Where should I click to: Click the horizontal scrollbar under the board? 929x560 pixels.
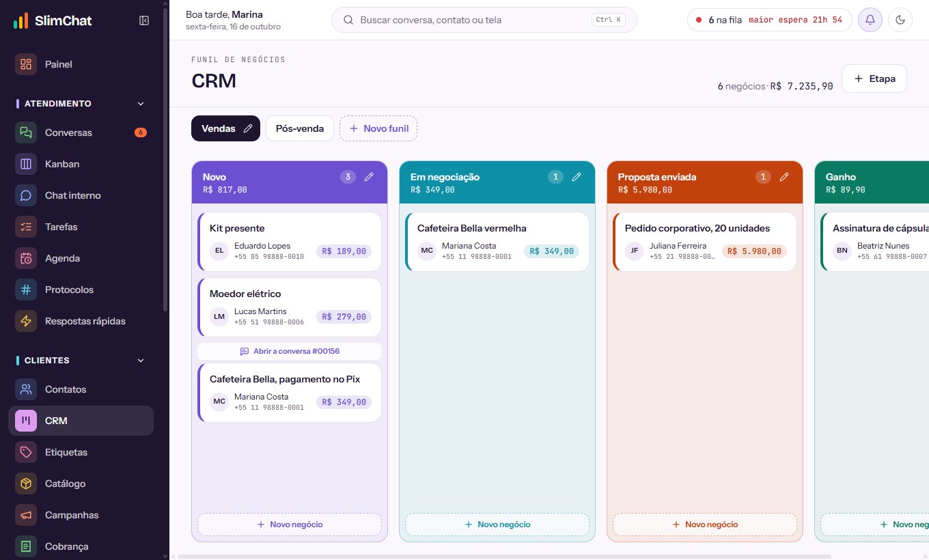504,557
